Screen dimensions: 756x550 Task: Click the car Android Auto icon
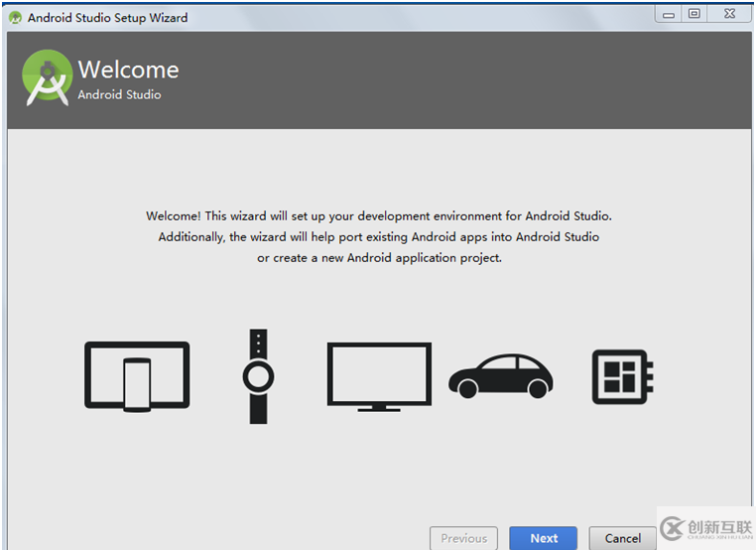coord(501,376)
